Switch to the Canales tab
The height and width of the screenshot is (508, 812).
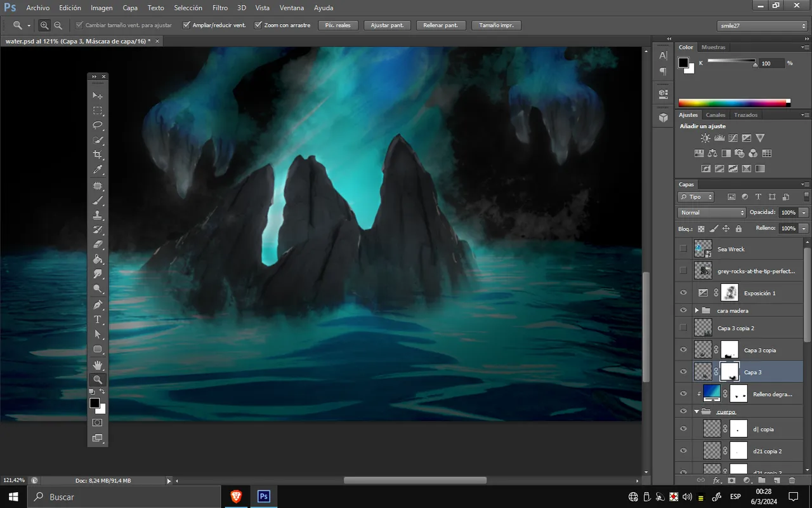tap(716, 115)
